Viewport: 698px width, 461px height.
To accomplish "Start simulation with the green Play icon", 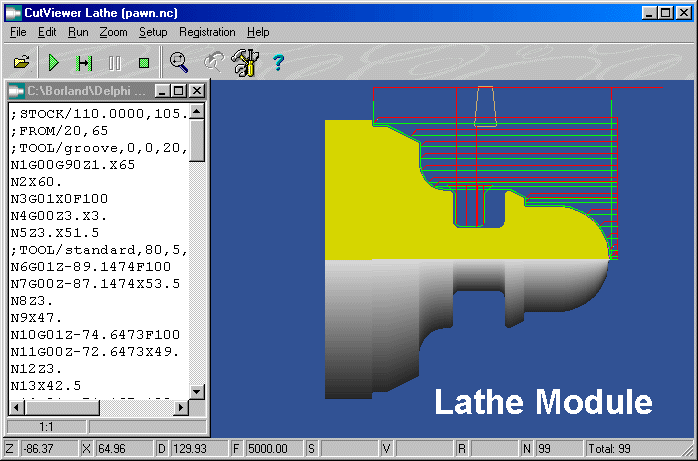I will [x=53, y=63].
